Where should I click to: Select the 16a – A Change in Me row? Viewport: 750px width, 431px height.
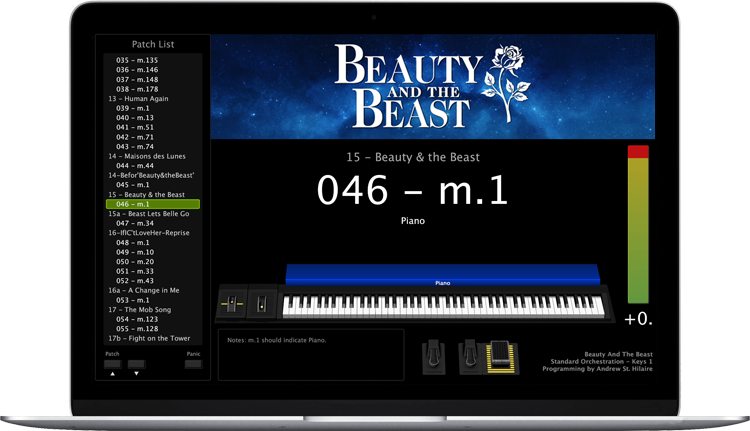pyautogui.click(x=153, y=290)
